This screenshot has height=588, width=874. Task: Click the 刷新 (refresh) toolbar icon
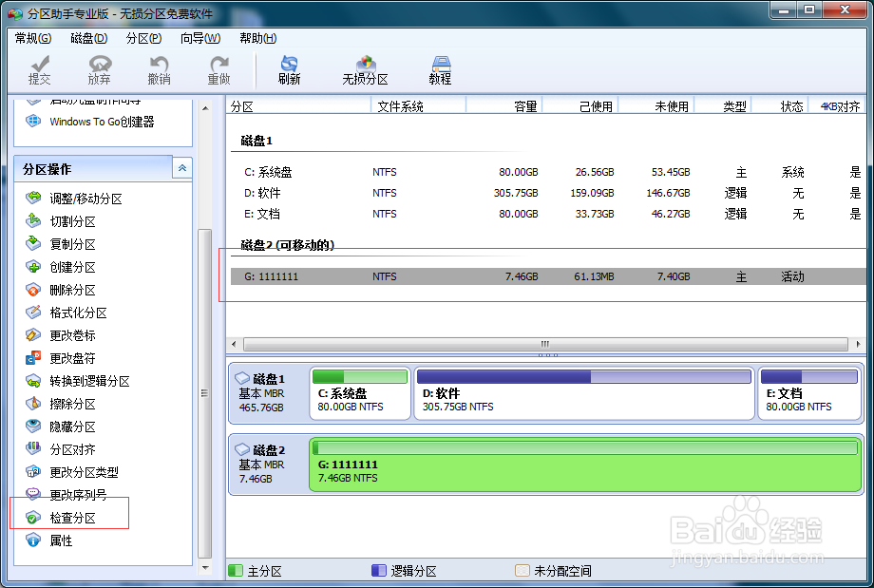290,70
